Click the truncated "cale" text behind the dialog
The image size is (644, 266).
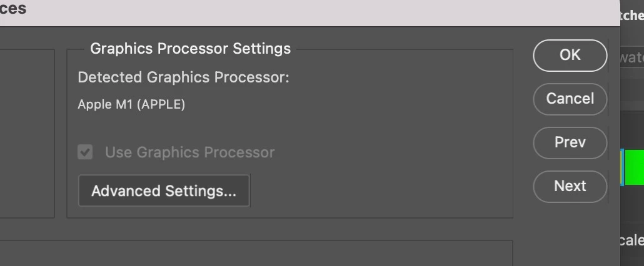click(631, 240)
